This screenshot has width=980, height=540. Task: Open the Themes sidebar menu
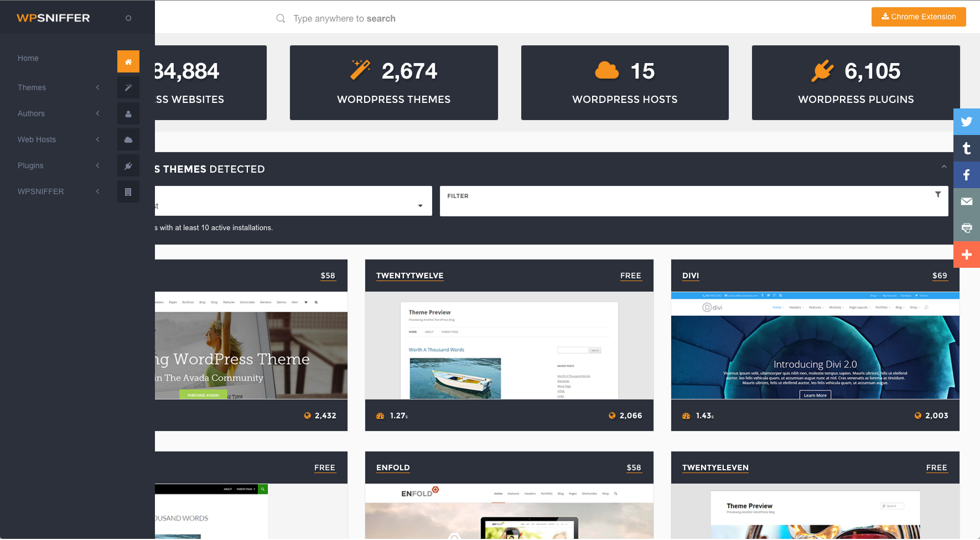click(x=32, y=87)
